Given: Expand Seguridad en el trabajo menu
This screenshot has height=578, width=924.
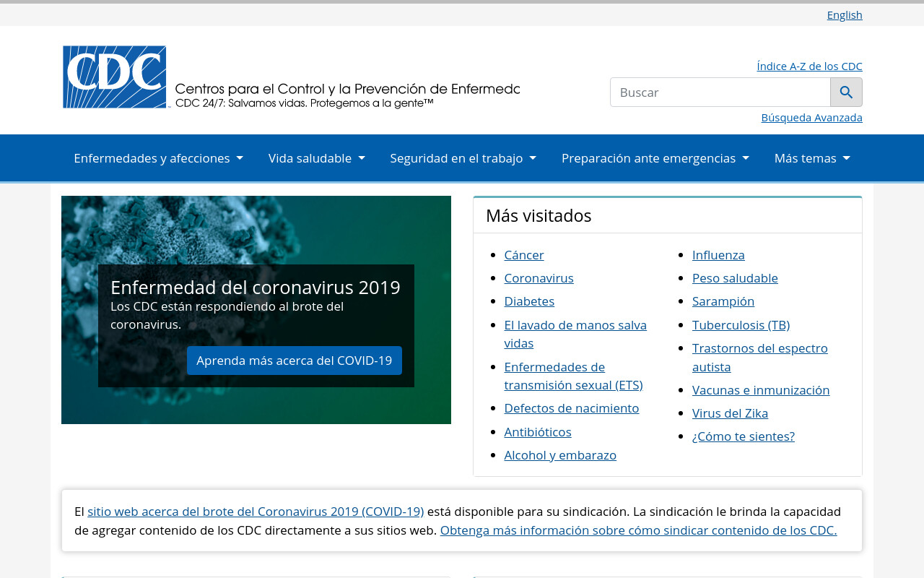Looking at the screenshot, I should point(463,158).
